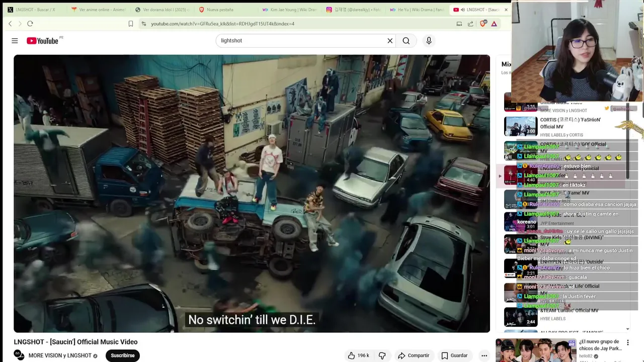The height and width of the screenshot is (362, 644).
Task: Close the active LNGSHOT YouTube tab
Action: tap(506, 10)
